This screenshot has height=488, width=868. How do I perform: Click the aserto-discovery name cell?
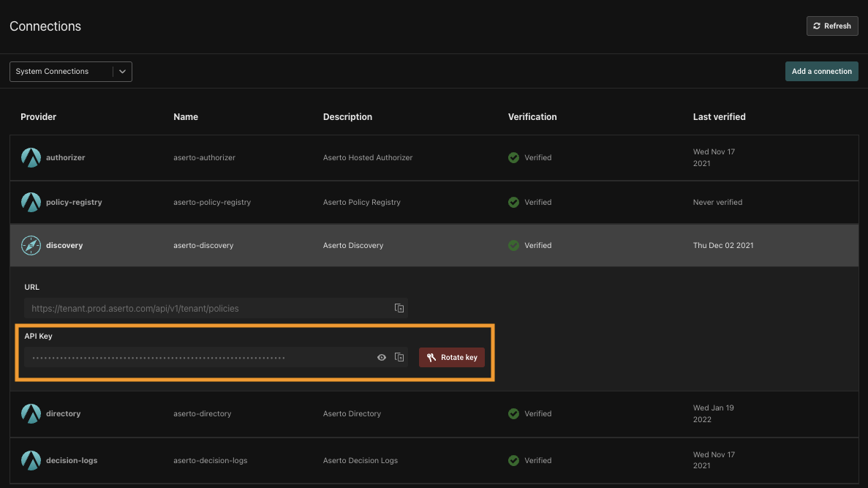[x=203, y=245]
